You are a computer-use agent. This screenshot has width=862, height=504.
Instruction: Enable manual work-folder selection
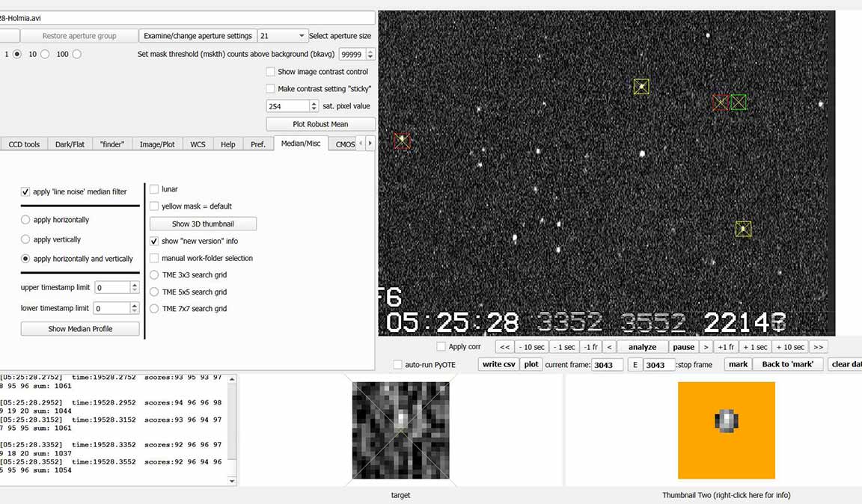click(x=154, y=258)
